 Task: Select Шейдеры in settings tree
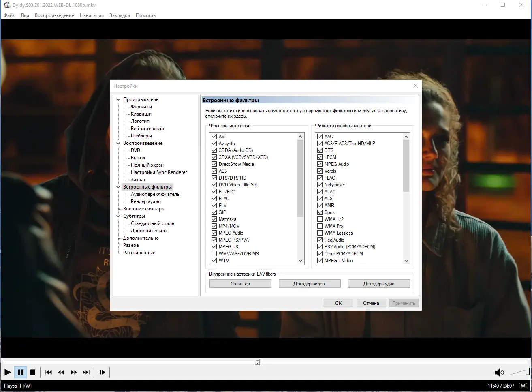[x=141, y=136]
